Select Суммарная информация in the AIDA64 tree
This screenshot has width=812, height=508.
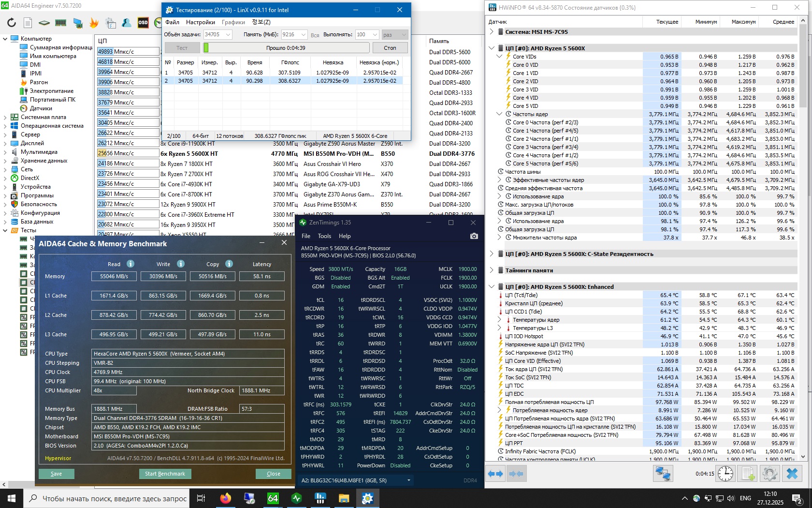[61, 47]
